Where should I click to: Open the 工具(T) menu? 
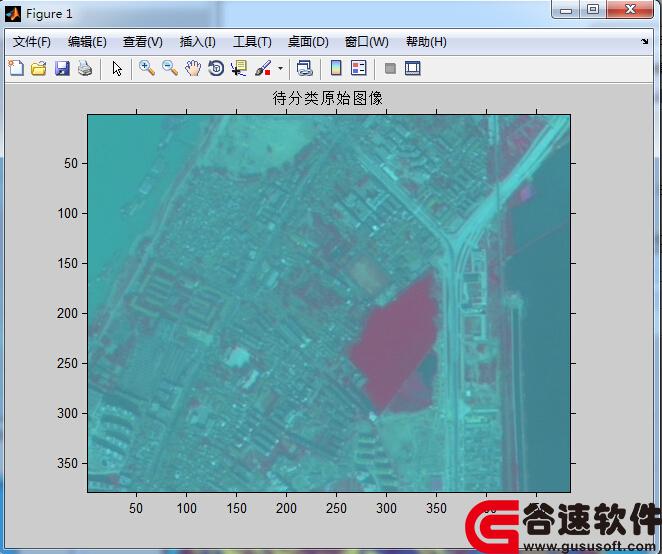tap(252, 42)
